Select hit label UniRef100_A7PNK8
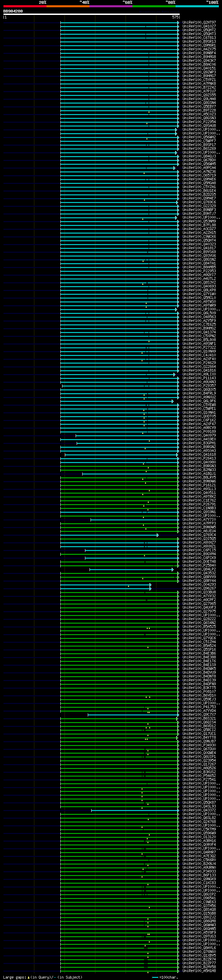The height and width of the screenshot is (980, 222). 199,84
